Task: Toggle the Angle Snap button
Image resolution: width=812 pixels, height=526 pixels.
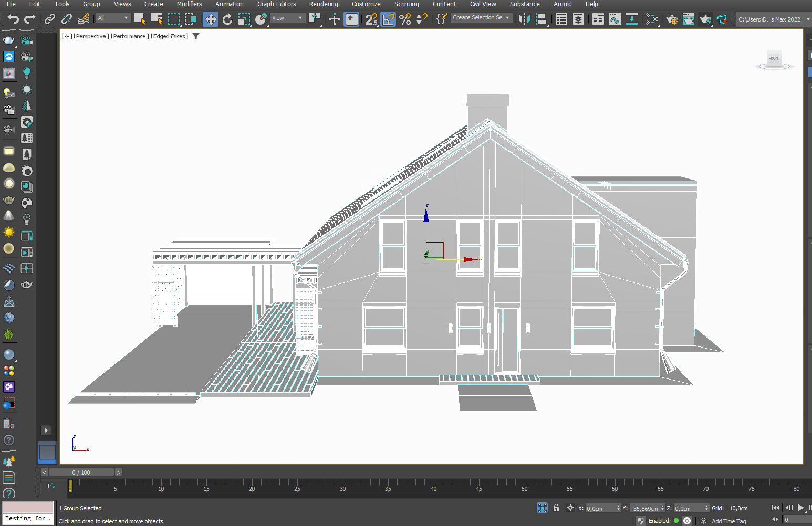Action: pyautogui.click(x=388, y=19)
